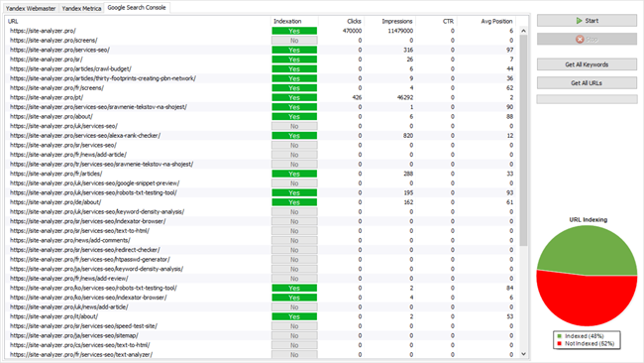The image size is (644, 363).
Task: Click the scrollbar up arrow
Action: click(x=523, y=31)
